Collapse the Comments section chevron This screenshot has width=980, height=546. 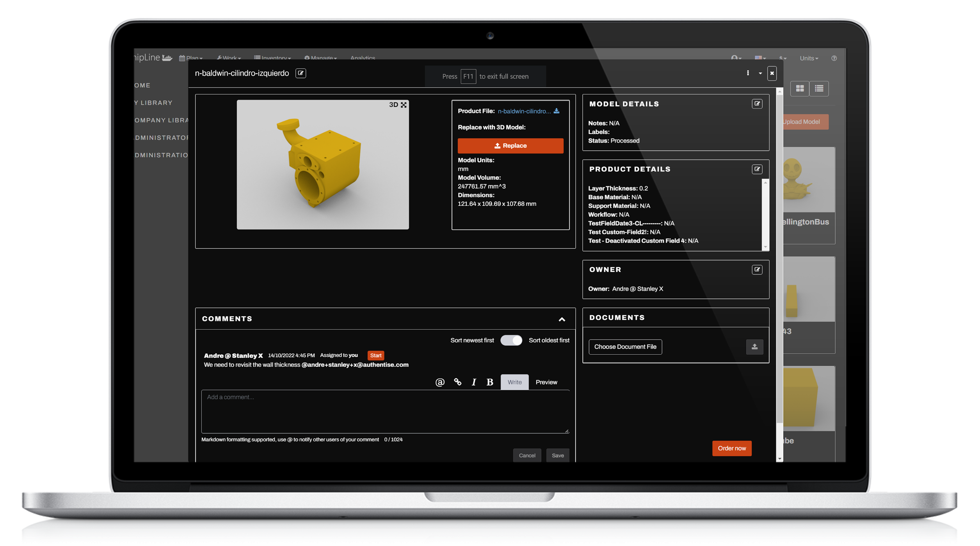562,319
